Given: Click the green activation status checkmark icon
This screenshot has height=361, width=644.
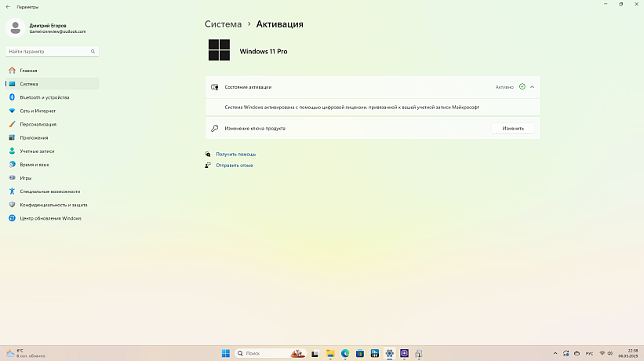Looking at the screenshot, I should click(522, 87).
